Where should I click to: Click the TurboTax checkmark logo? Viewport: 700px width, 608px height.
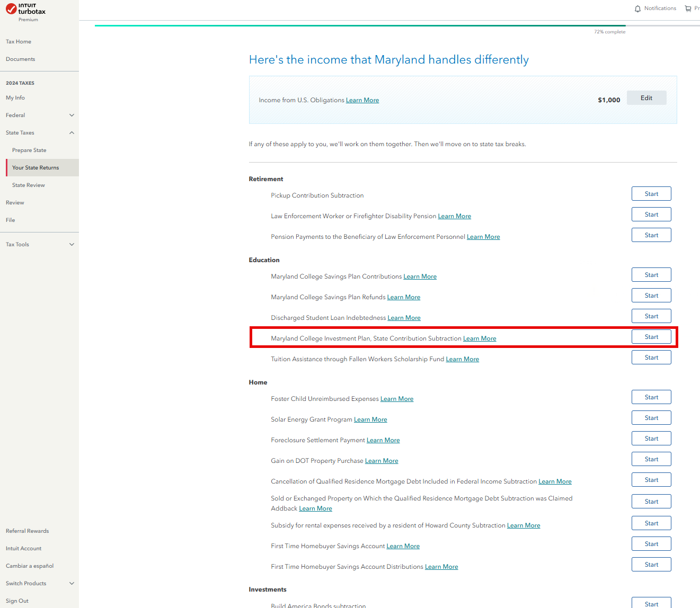pos(11,9)
